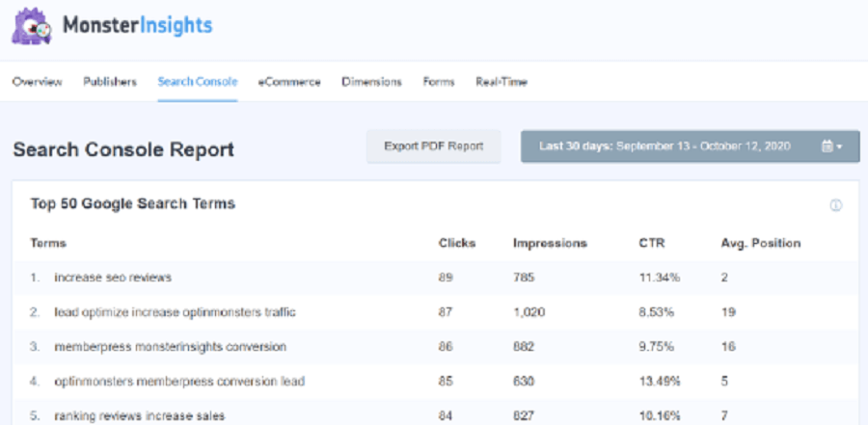Click the 86 clicks value

[x=446, y=347]
